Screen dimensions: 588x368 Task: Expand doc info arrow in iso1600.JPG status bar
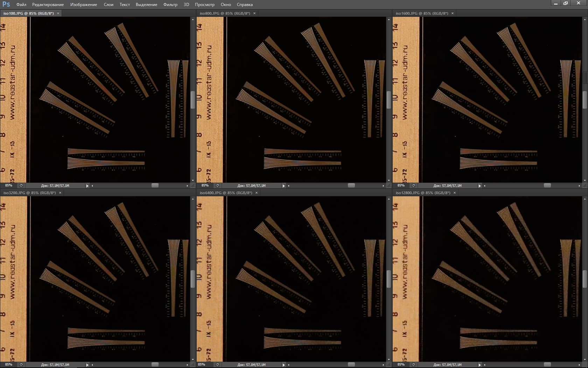(x=479, y=186)
